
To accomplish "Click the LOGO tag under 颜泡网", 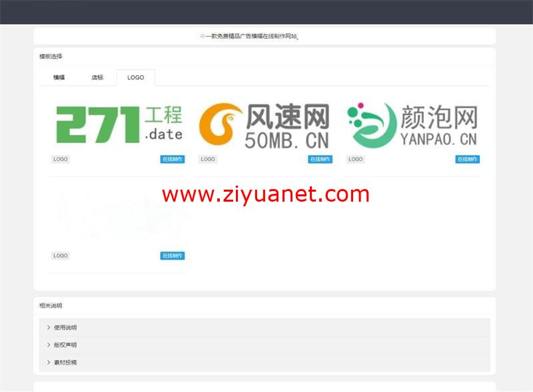I will [356, 159].
